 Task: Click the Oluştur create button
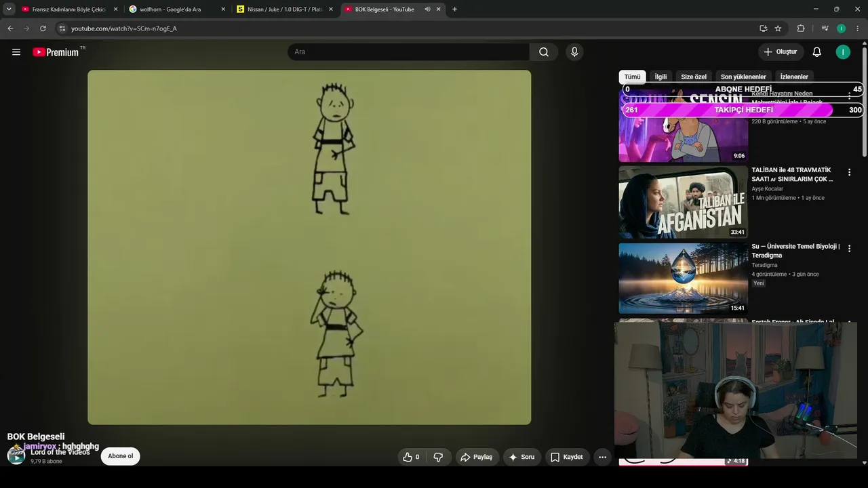click(781, 52)
